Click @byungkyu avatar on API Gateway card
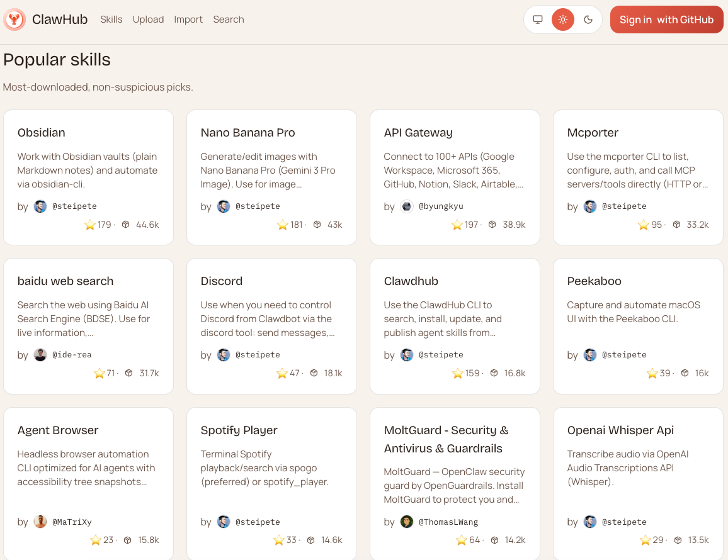This screenshot has height=560, width=728. (x=407, y=206)
